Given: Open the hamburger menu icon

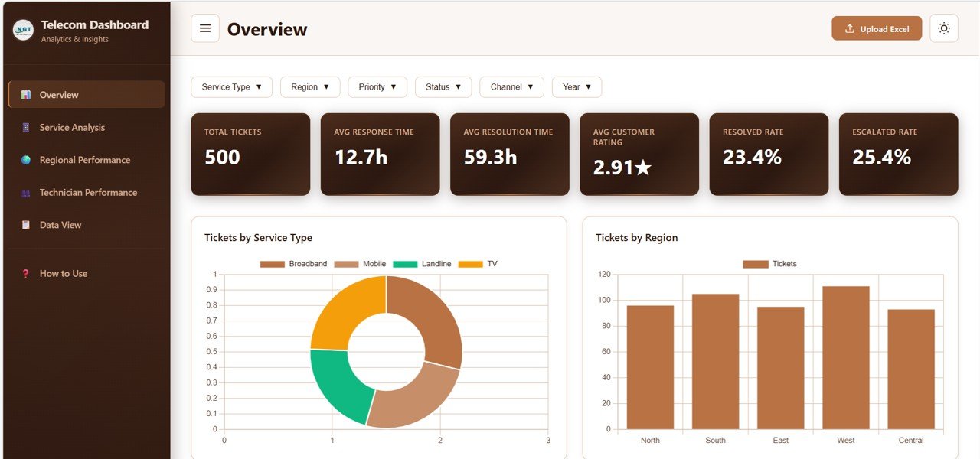Looking at the screenshot, I should (x=204, y=28).
